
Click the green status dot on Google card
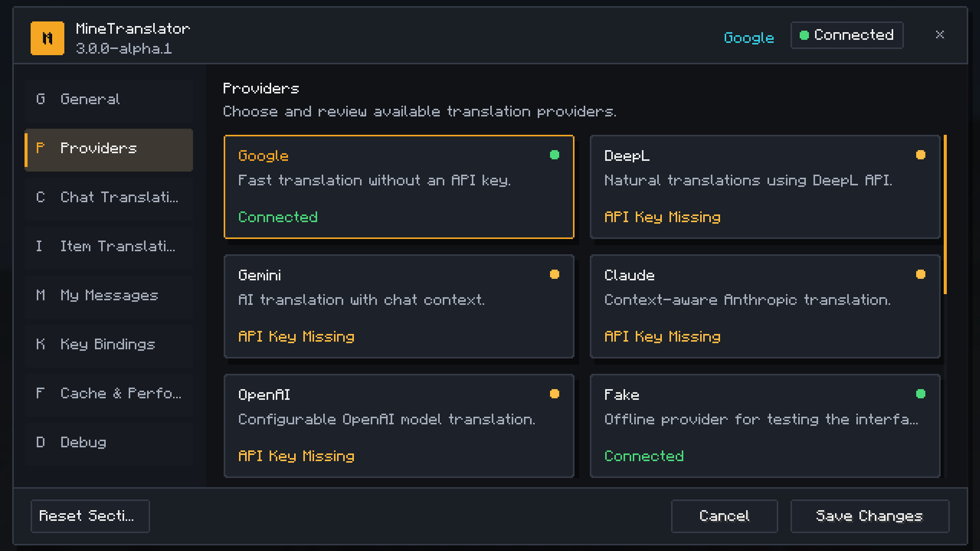555,155
